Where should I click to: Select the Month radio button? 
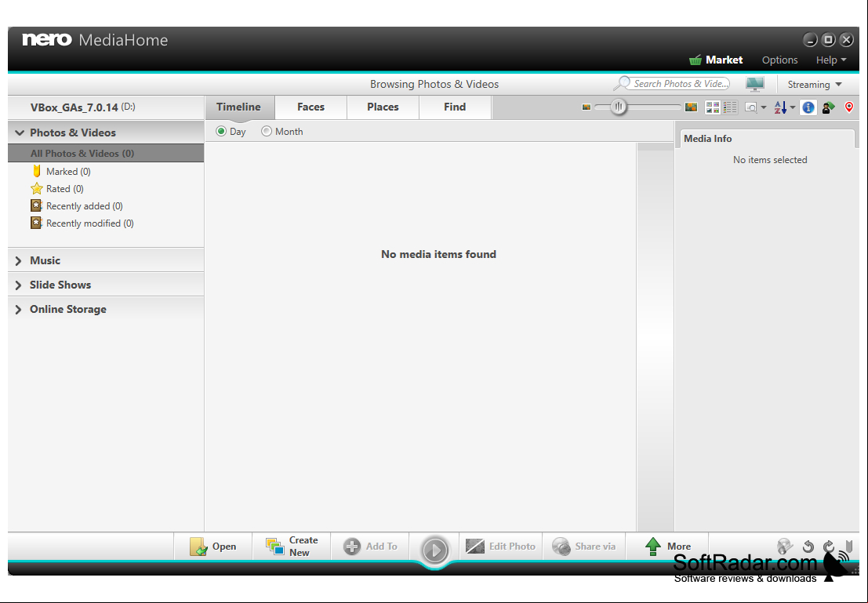click(x=267, y=131)
